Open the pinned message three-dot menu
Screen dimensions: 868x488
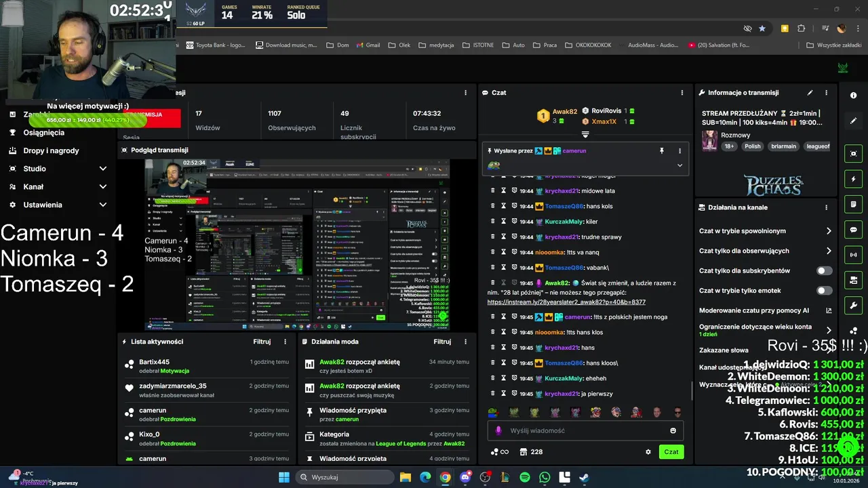(679, 151)
